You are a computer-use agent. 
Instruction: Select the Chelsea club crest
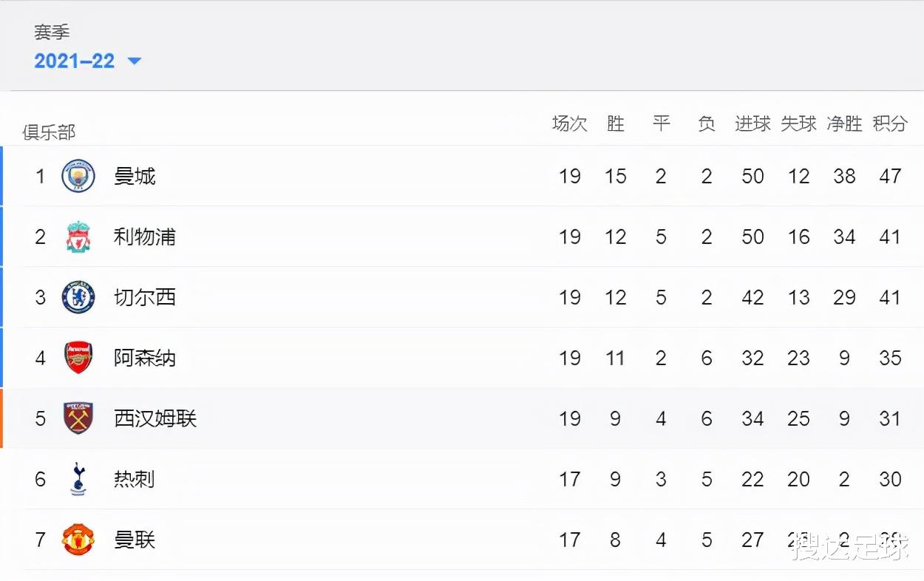78,297
